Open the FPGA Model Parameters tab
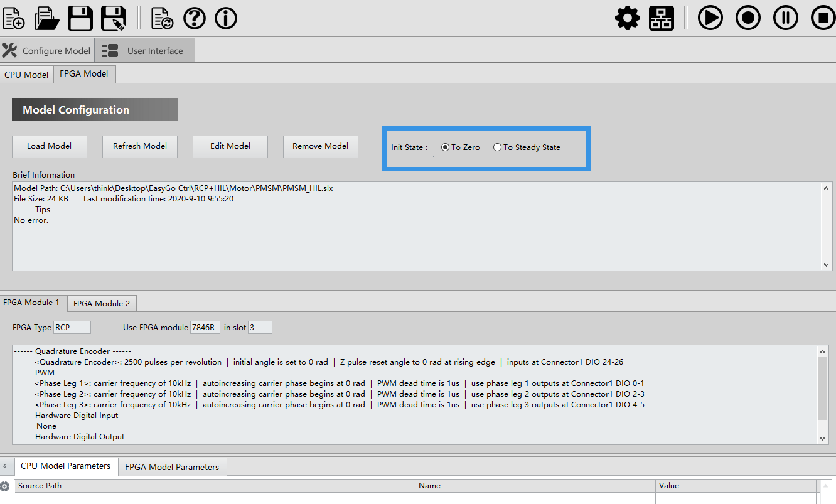This screenshot has width=836, height=504. click(x=172, y=467)
